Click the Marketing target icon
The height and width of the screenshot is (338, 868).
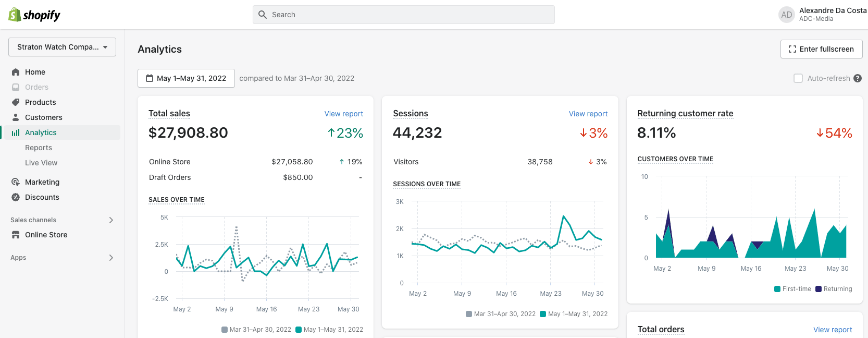click(x=16, y=182)
